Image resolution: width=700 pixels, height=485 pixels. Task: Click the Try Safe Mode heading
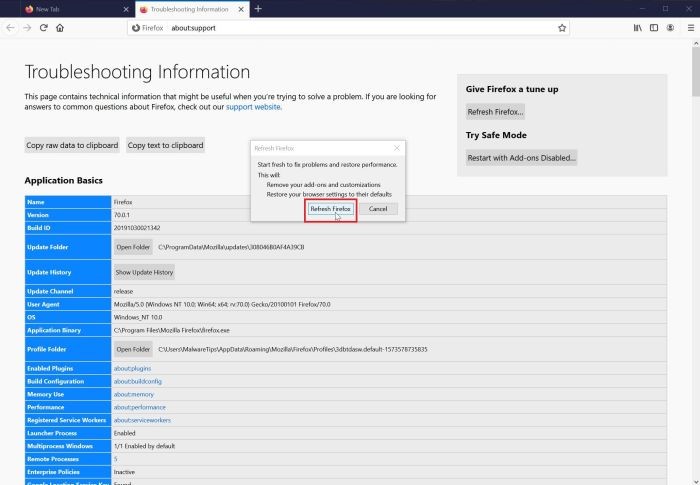pos(496,135)
